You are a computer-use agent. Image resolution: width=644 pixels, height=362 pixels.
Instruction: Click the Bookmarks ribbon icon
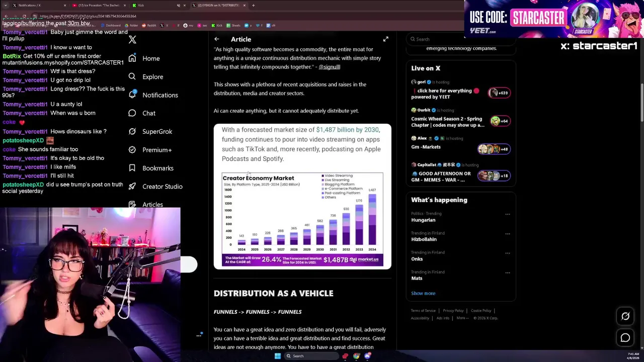(132, 168)
